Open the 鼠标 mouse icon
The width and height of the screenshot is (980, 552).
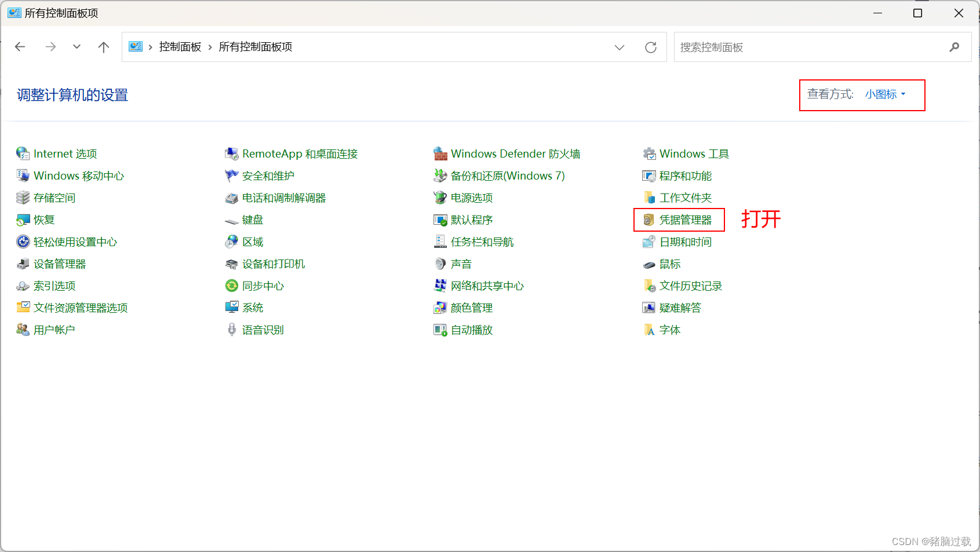pyautogui.click(x=649, y=264)
